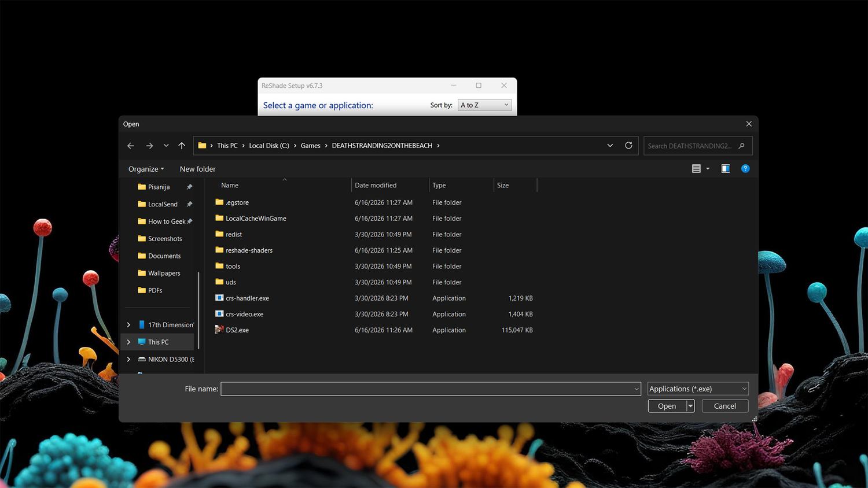The height and width of the screenshot is (488, 868).
Task: Open the Sort by A to Z dropdown in ReShade Setup
Action: coord(485,105)
